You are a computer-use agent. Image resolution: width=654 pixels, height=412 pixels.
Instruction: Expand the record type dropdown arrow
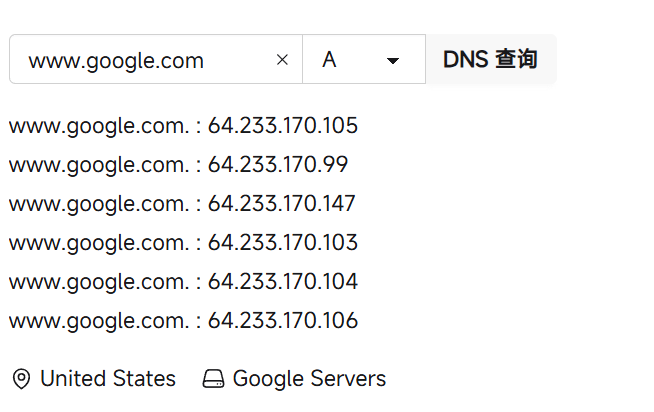coord(393,61)
